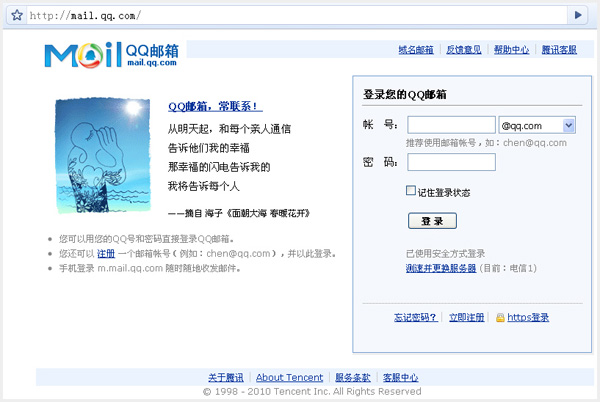Select the 测速并更换服务器 link
Screen dimensions: 600x402
441,268
